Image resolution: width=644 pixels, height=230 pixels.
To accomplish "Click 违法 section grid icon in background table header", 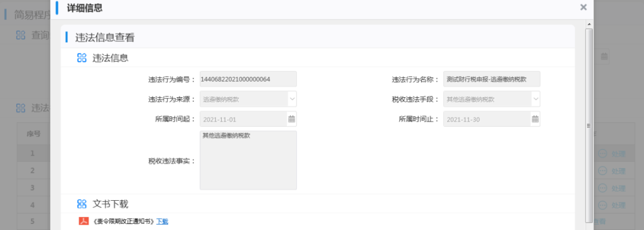I will [20, 108].
